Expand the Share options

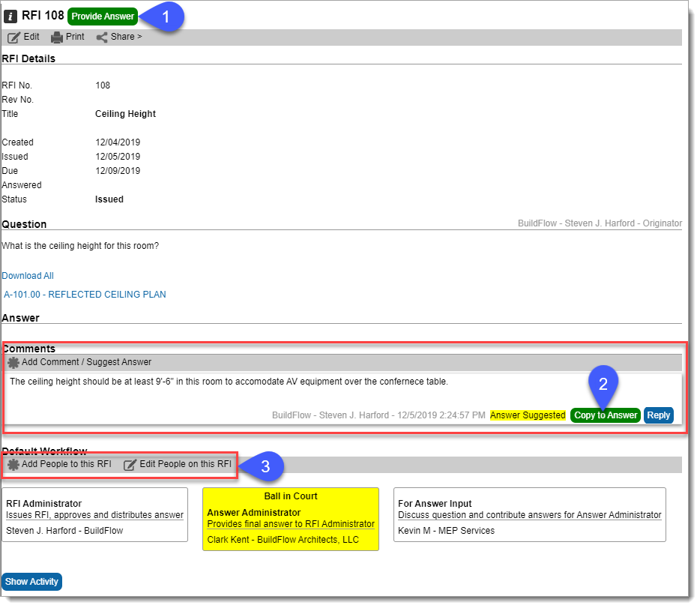[x=118, y=36]
